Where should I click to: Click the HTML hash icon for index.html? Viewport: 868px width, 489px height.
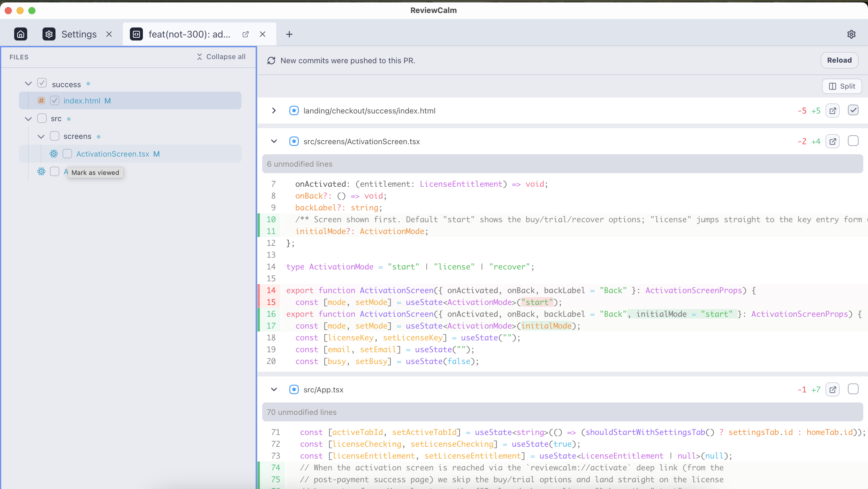tap(41, 100)
